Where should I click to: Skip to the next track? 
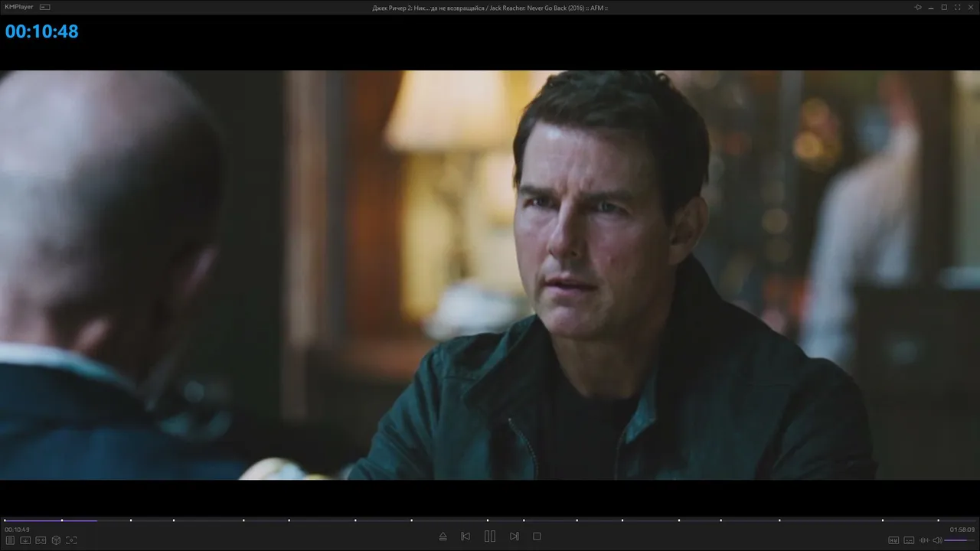coord(514,536)
